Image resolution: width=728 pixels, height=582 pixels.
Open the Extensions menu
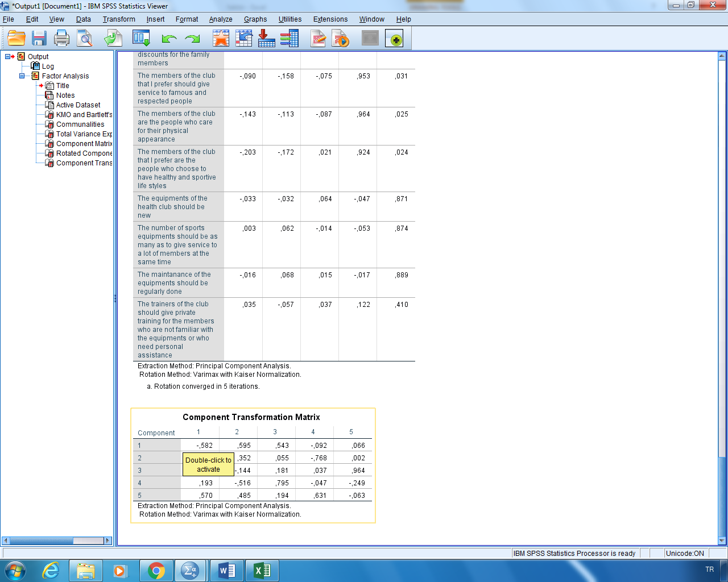coord(330,19)
